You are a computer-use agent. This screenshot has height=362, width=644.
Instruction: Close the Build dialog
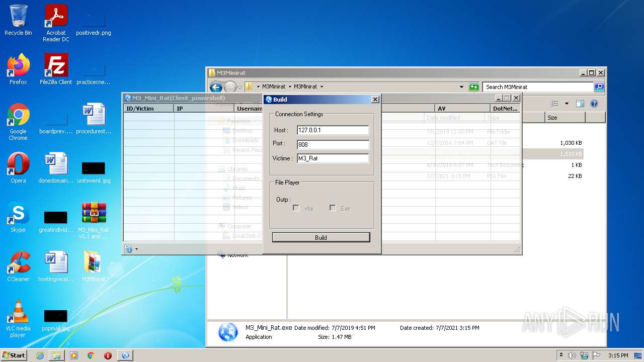[375, 100]
